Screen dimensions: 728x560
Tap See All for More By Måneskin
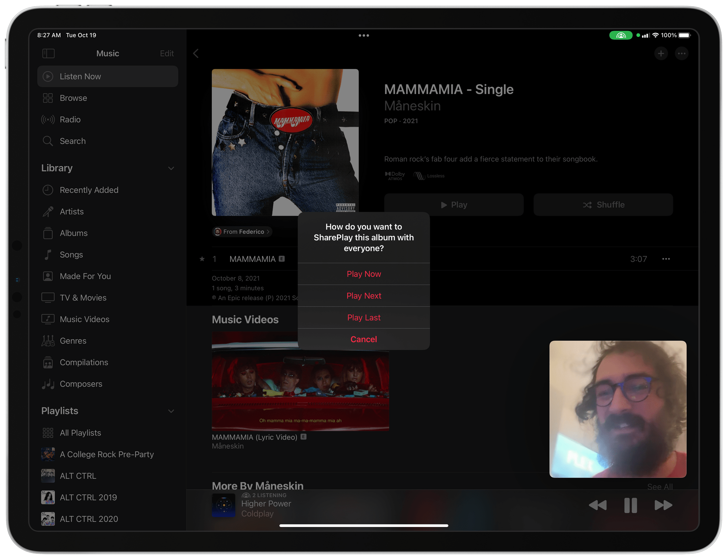tap(660, 486)
